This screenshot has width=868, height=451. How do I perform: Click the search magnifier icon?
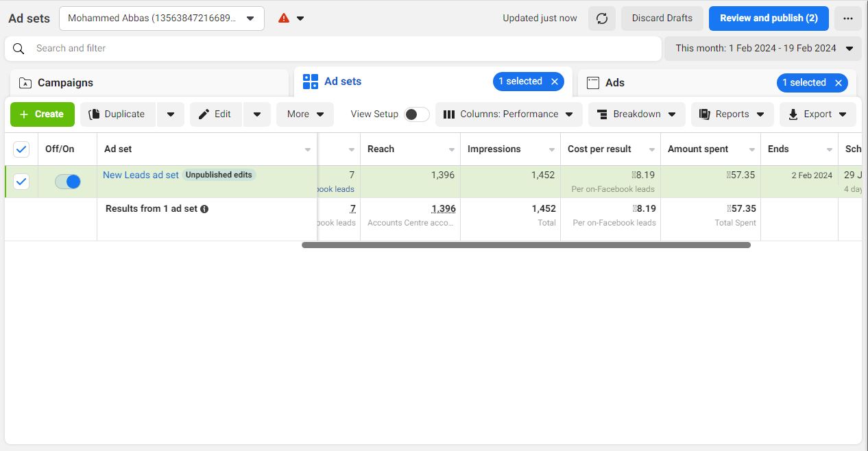tap(19, 49)
